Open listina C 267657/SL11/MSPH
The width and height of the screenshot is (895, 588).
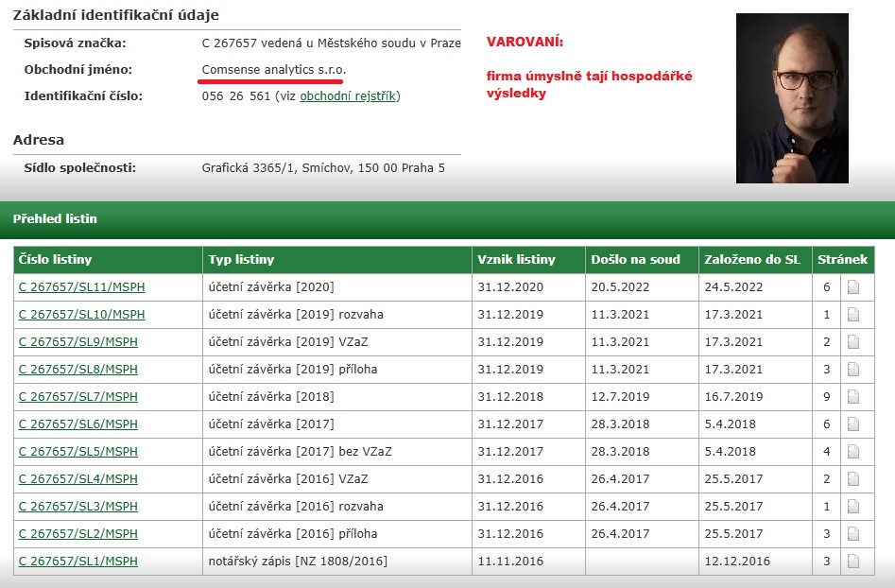(x=81, y=287)
